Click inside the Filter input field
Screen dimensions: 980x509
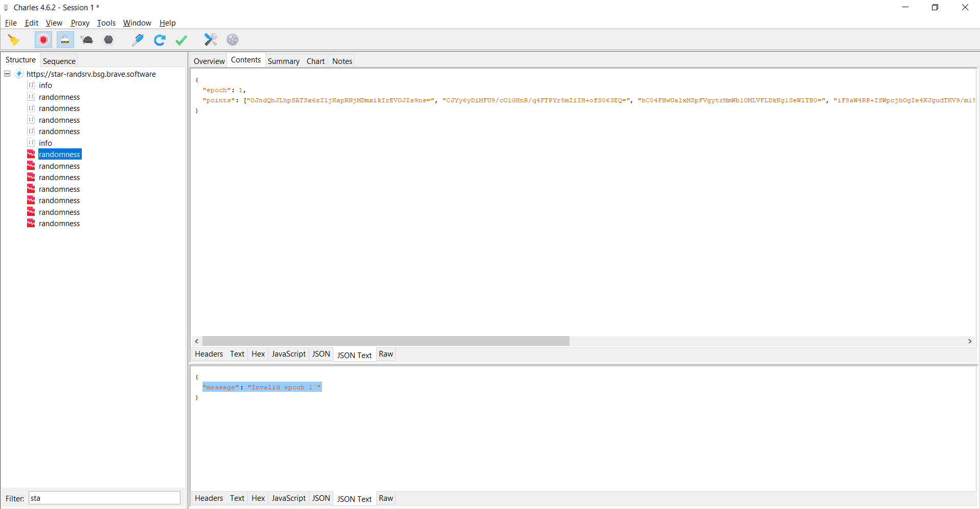point(104,498)
